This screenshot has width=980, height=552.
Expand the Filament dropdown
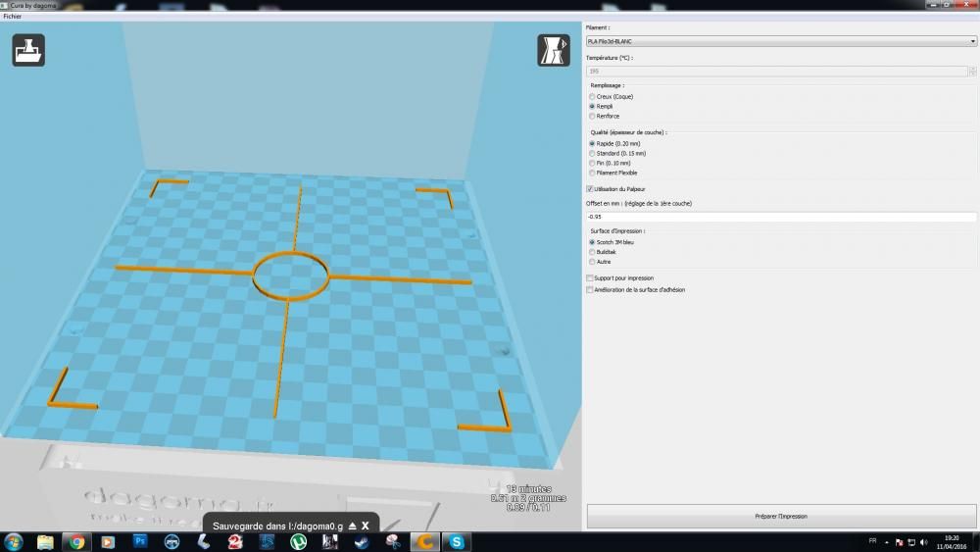pyautogui.click(x=781, y=41)
